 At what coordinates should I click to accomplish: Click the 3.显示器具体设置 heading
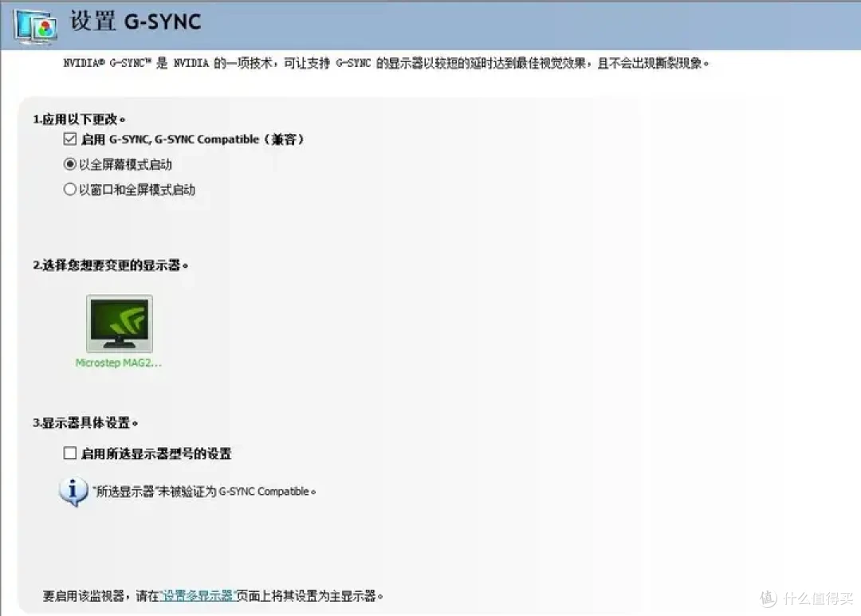point(85,422)
